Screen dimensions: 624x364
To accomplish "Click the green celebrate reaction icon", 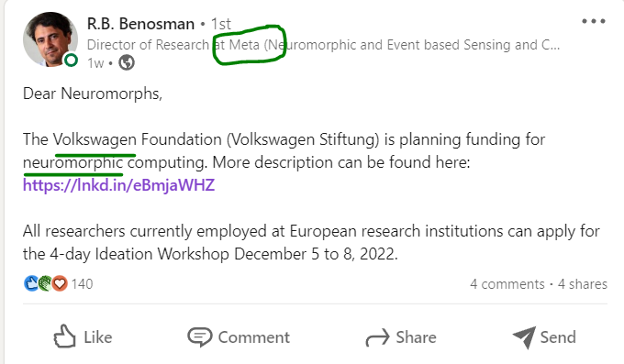I will point(45,283).
